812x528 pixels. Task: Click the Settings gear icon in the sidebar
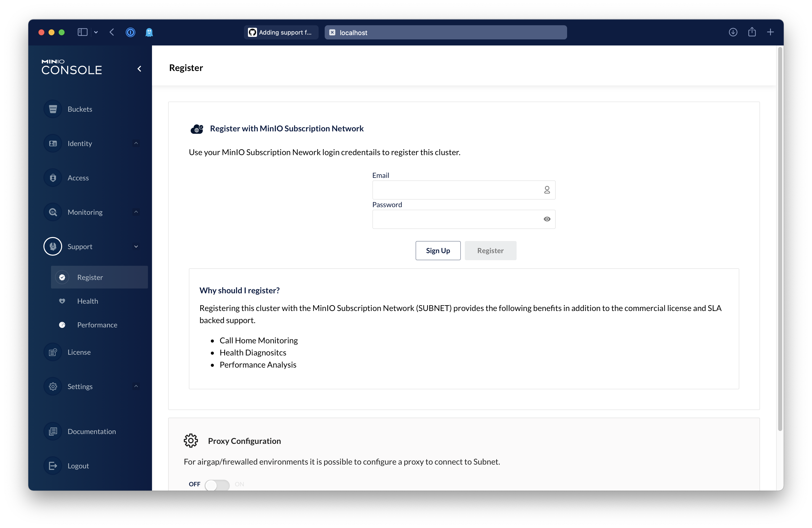(x=53, y=386)
